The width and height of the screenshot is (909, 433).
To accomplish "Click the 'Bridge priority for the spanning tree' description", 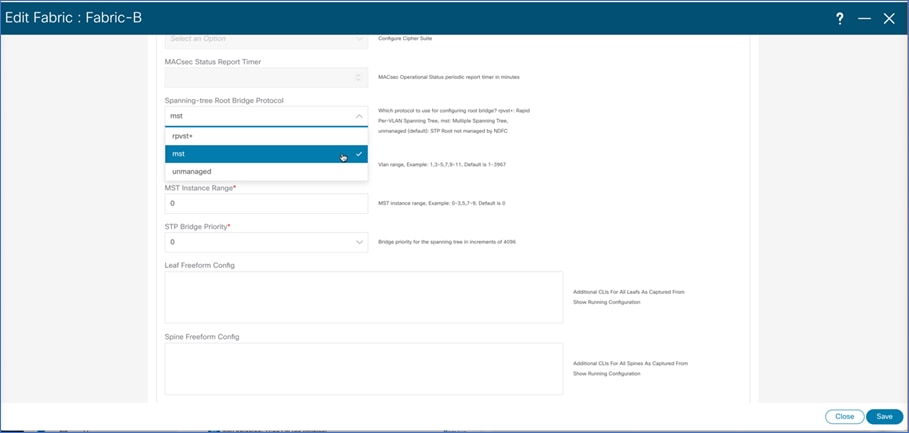I will click(x=447, y=242).
